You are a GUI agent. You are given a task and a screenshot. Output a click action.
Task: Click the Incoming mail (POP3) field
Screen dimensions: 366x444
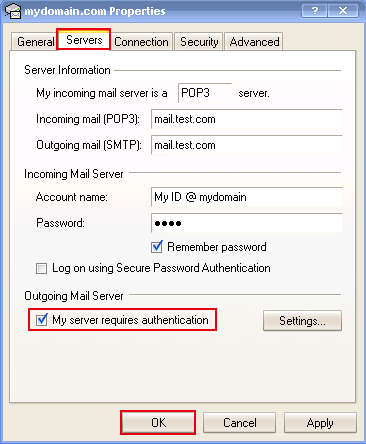pos(247,119)
